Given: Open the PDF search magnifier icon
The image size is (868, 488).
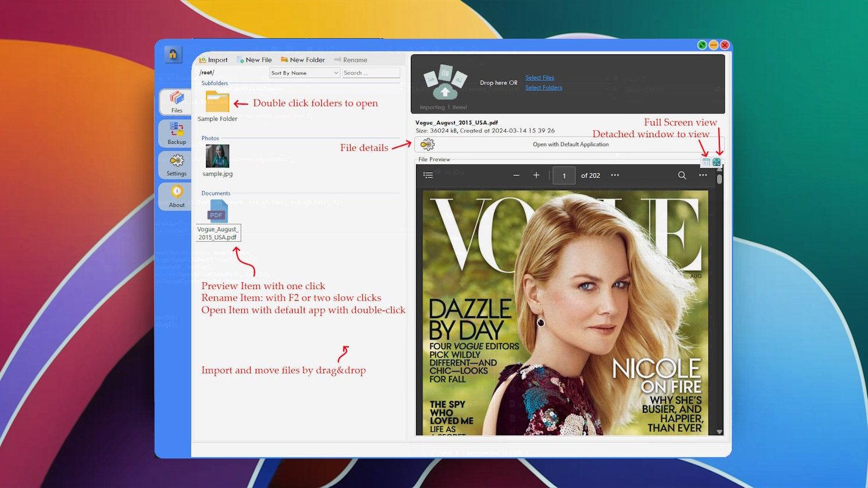Looking at the screenshot, I should (x=682, y=175).
